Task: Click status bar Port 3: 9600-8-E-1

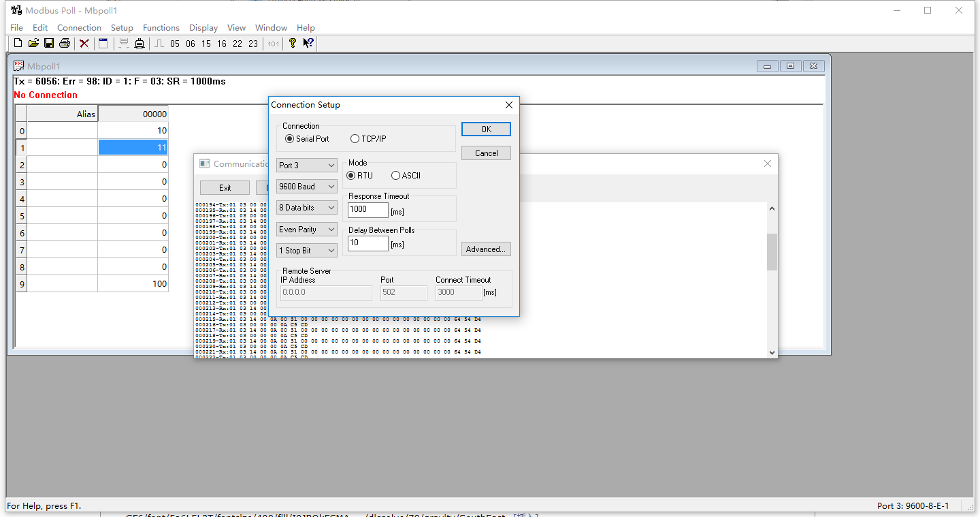Action: 913,506
